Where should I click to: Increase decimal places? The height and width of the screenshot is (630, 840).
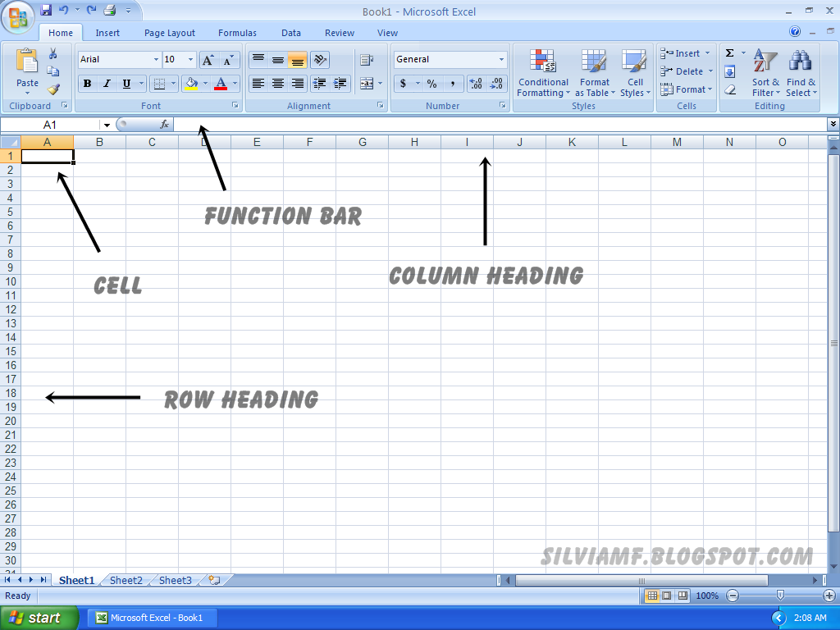coord(476,84)
